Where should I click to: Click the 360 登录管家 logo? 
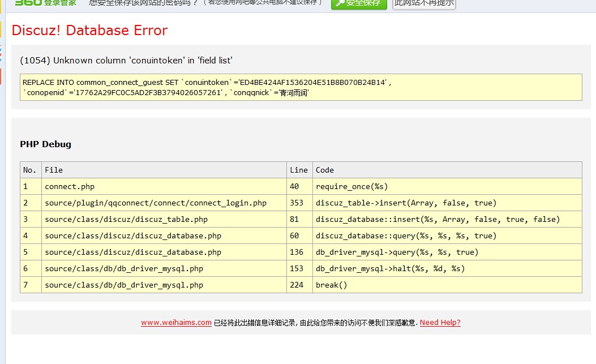[45, 3]
